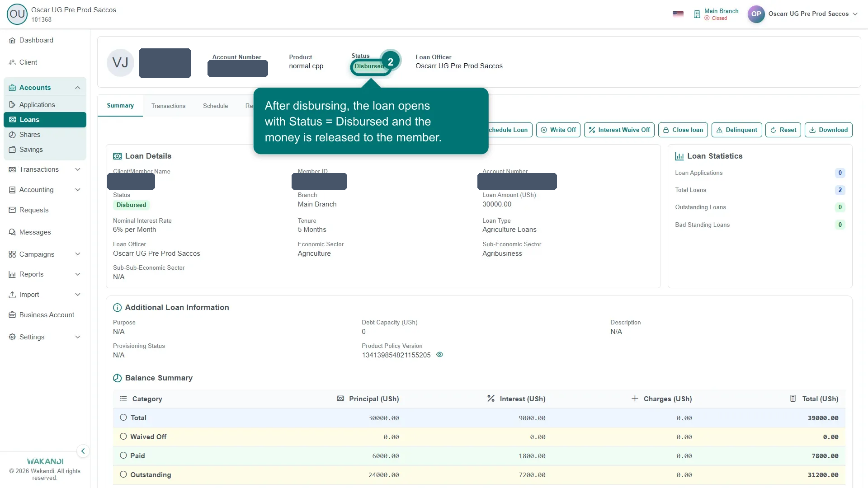Click the Loan Applications count badge
Screen dimensions: 868x488
coord(840,173)
